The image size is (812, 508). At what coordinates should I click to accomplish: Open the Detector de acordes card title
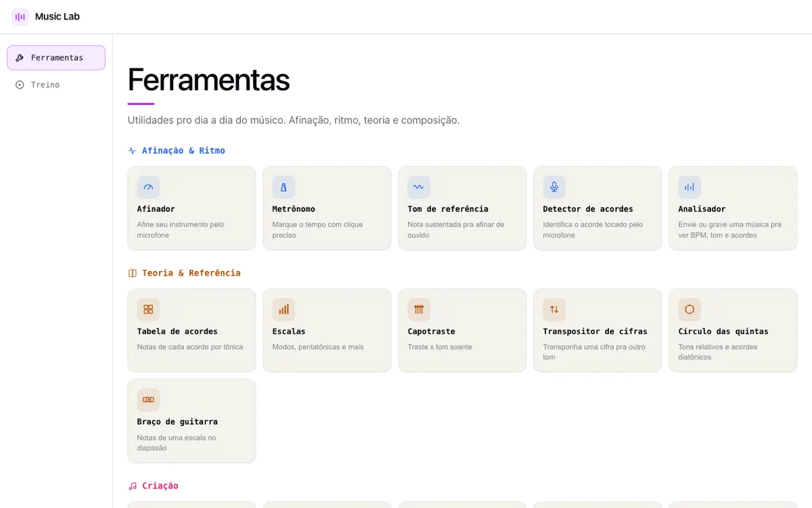point(588,209)
